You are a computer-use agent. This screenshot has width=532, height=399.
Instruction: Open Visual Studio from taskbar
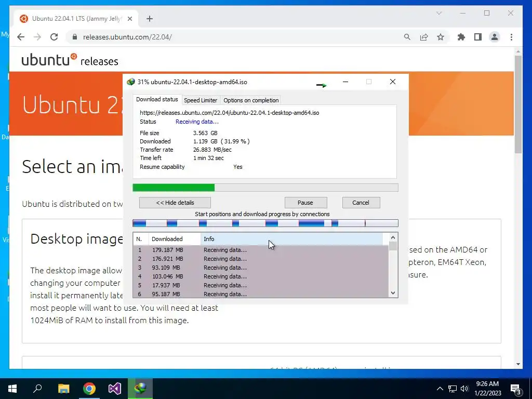[115, 389]
